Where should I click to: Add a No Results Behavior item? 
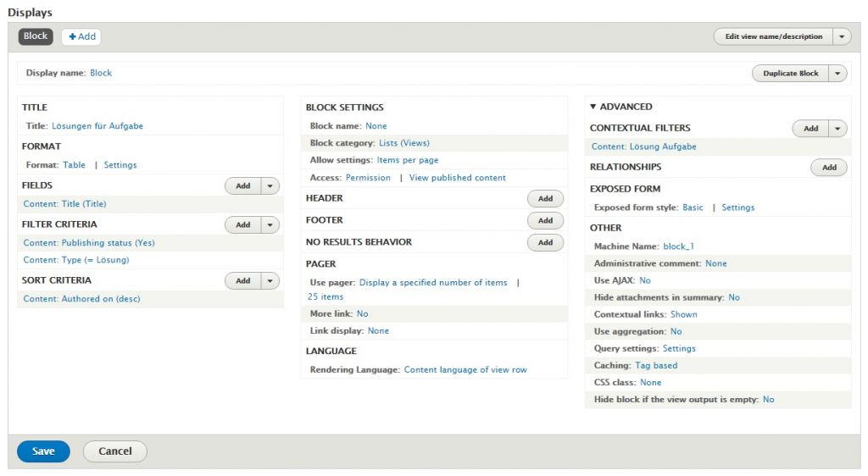click(x=545, y=242)
